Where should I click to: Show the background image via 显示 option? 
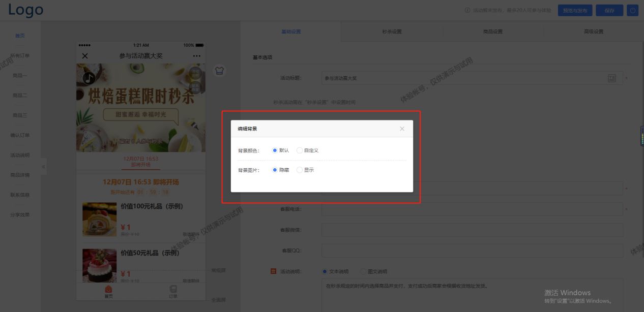point(300,170)
